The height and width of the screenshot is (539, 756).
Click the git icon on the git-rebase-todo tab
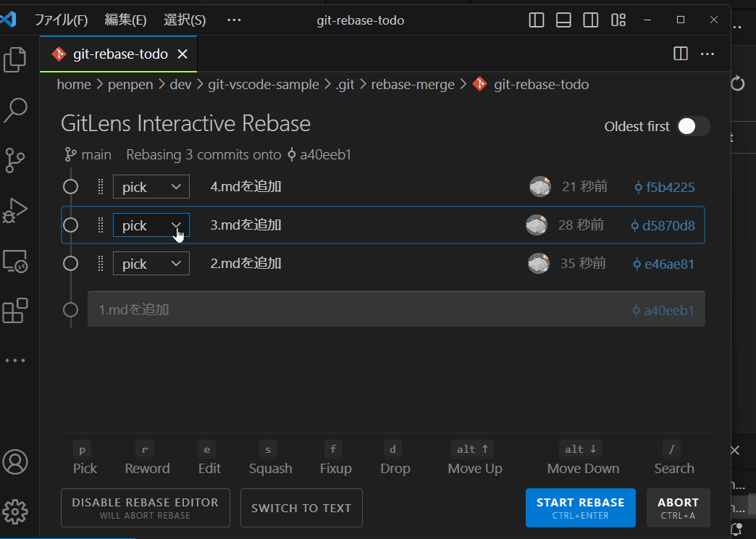[59, 54]
